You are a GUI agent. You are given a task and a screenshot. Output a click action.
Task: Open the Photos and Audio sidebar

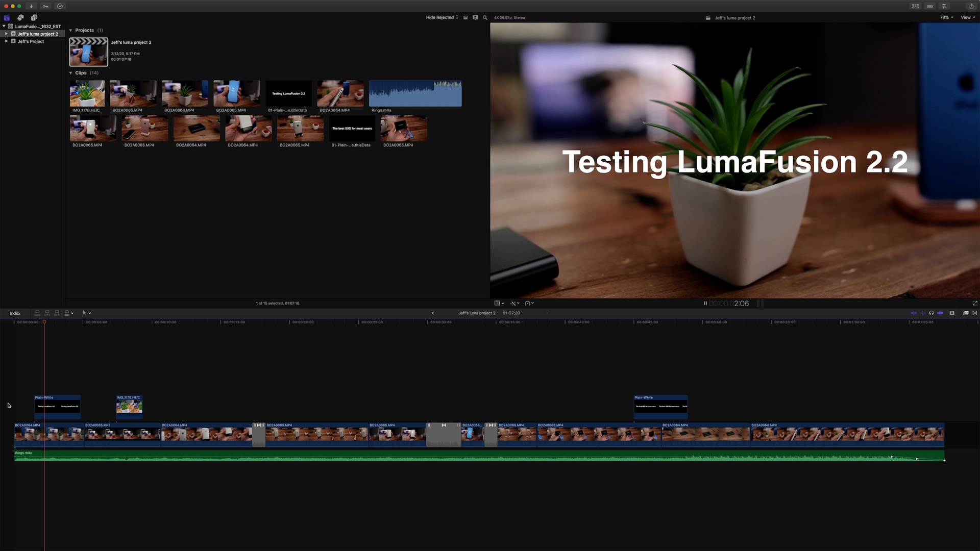pos(20,17)
